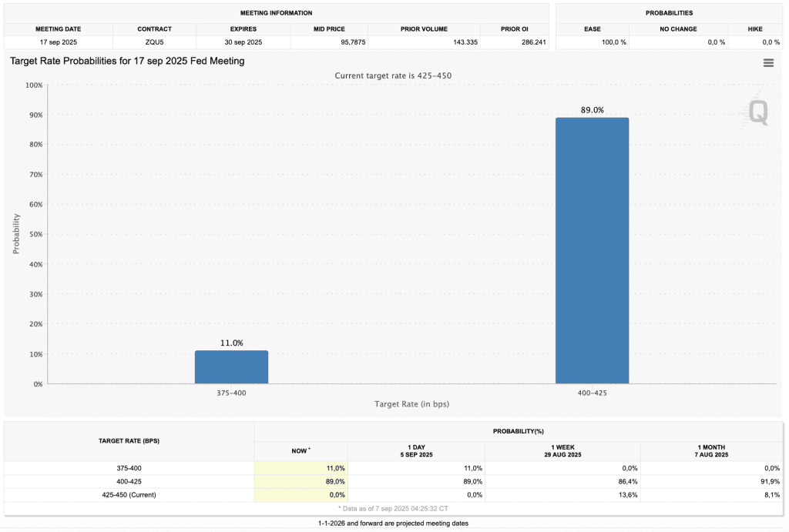Click the 400-425 target rate row label
Viewport: 789px width, 532px height.
(x=129, y=482)
